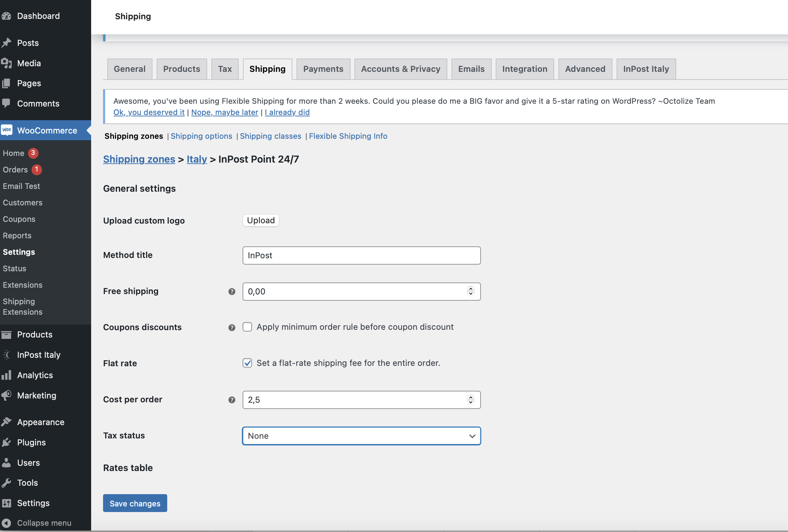
Task: Click the Pages icon in sidebar
Action: pos(6,83)
